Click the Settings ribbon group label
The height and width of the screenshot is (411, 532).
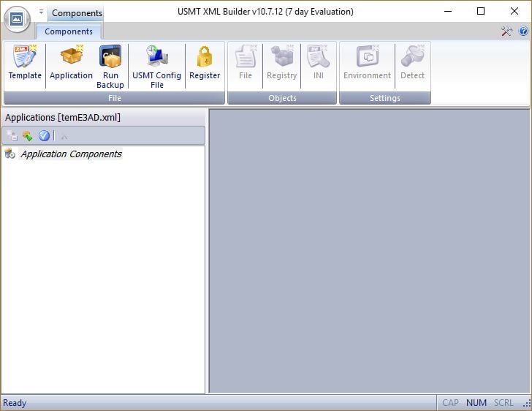[384, 98]
